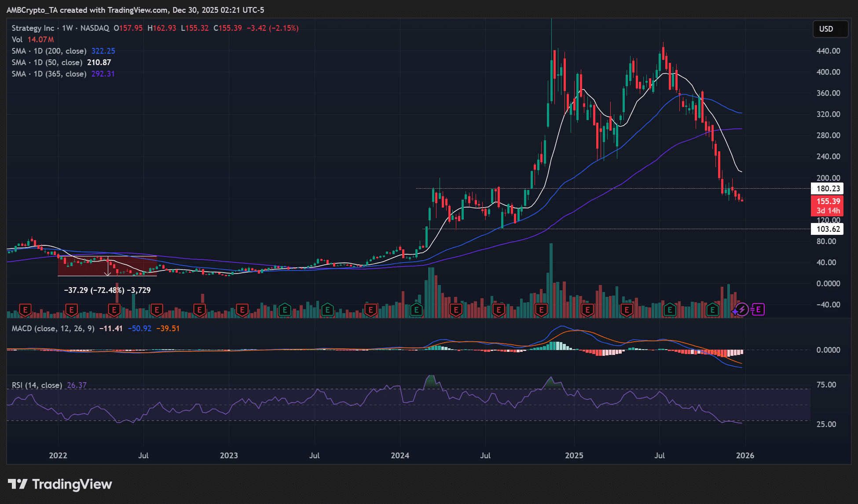The height and width of the screenshot is (504, 858).
Task: Click green earnings marker just right of 2024
Action: click(416, 310)
